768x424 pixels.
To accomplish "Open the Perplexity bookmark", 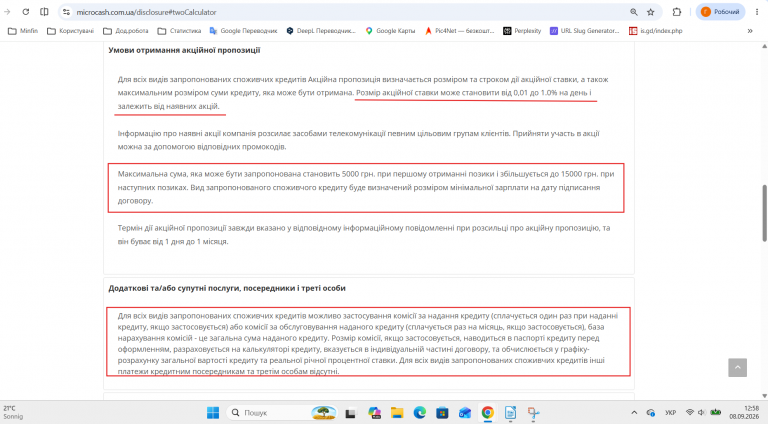I will [522, 31].
